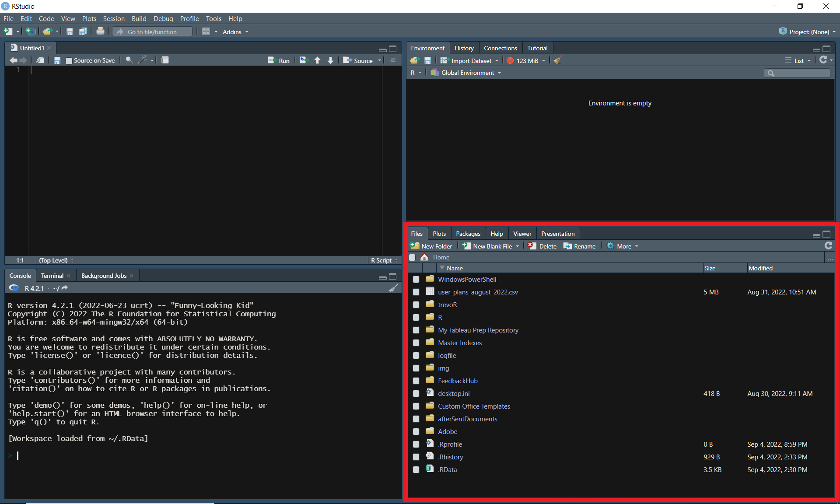Click the Run button
840x504 pixels.
279,61
